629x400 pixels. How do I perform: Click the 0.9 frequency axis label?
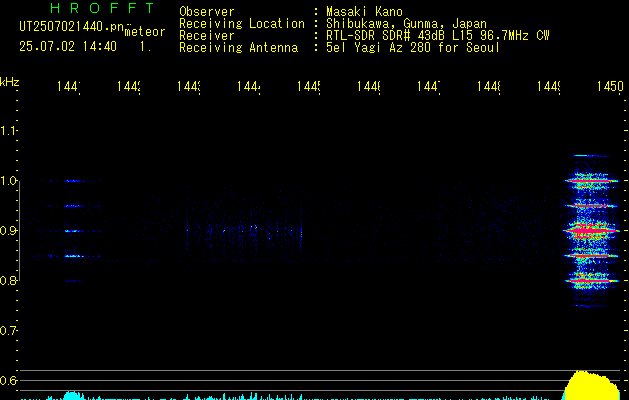tap(8, 231)
